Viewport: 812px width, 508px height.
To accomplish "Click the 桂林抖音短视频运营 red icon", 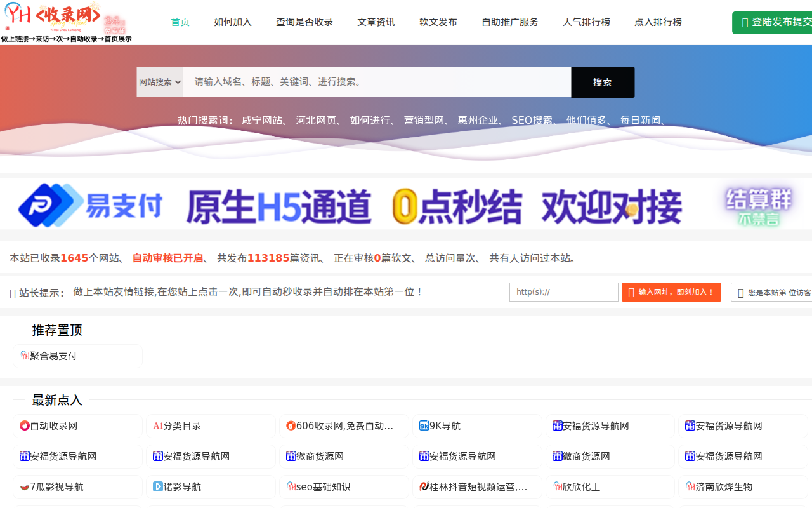I will pyautogui.click(x=424, y=486).
